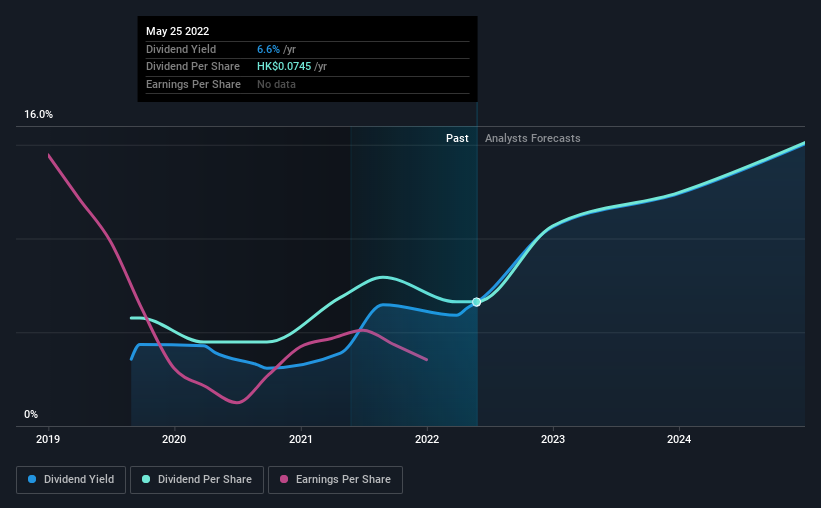The width and height of the screenshot is (821, 508).
Task: Click the blue Dividend Yield legend dot
Action: [x=32, y=479]
